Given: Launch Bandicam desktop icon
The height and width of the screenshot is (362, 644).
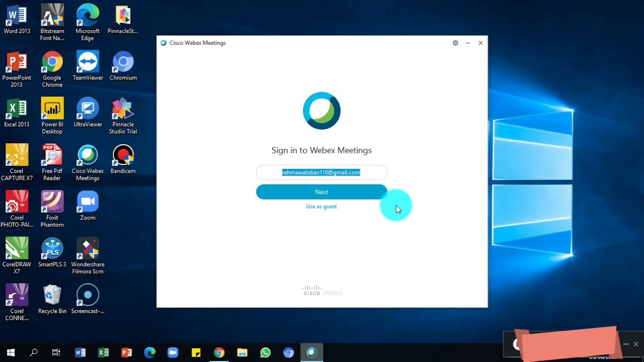Looking at the screenshot, I should point(123,159).
